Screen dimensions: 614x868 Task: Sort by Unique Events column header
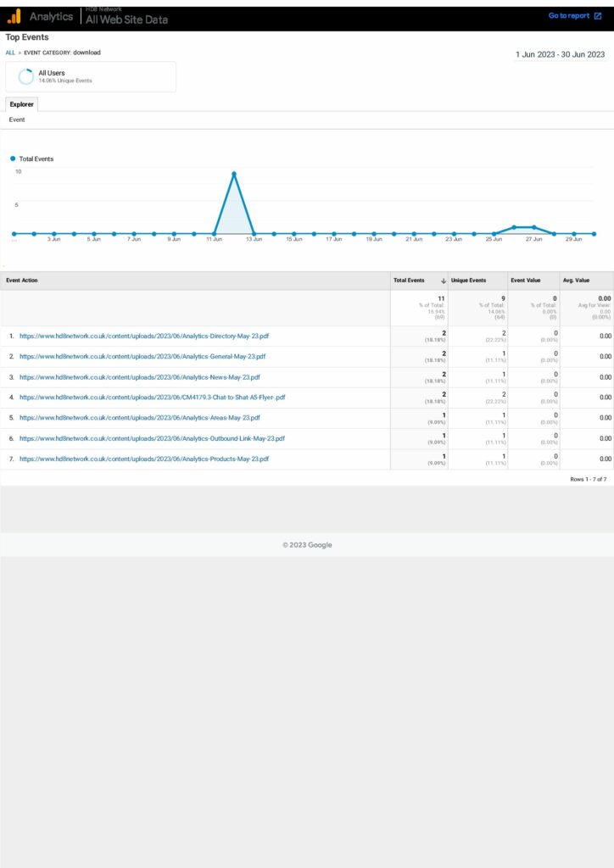click(468, 281)
